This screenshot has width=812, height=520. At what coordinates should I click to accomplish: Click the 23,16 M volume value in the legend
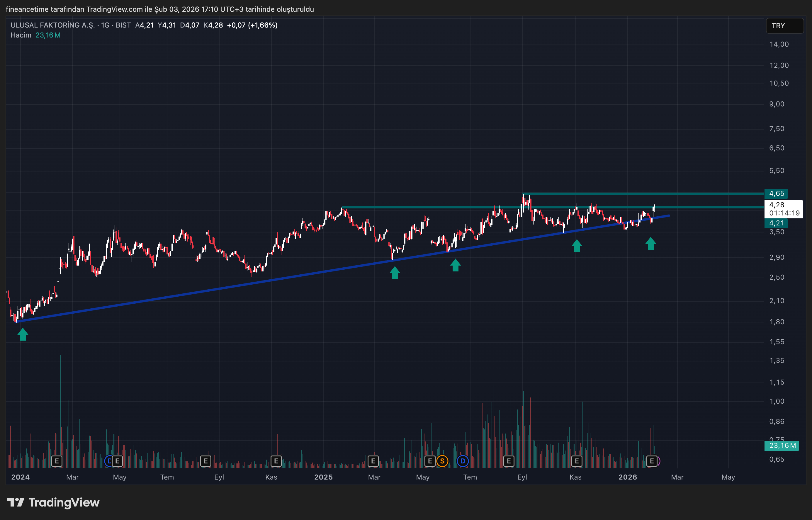click(47, 35)
